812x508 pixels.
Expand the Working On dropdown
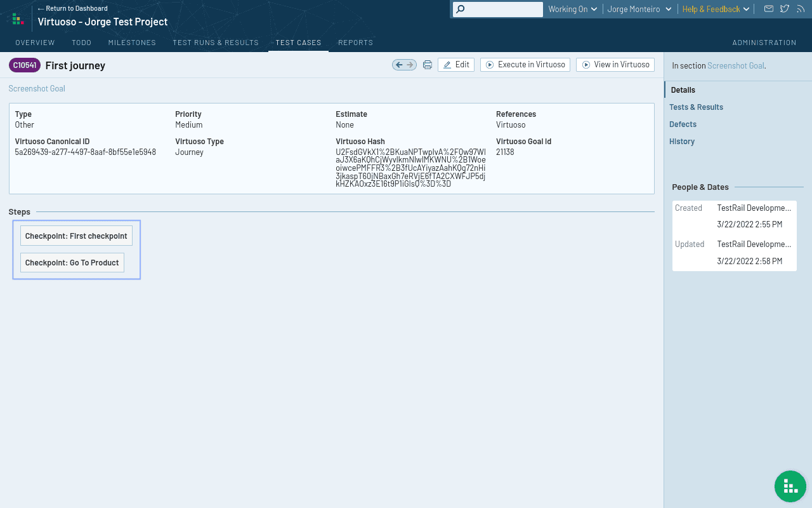pos(572,9)
